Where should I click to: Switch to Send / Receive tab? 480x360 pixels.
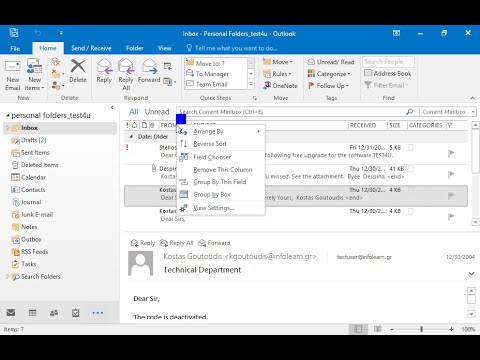tap(91, 48)
